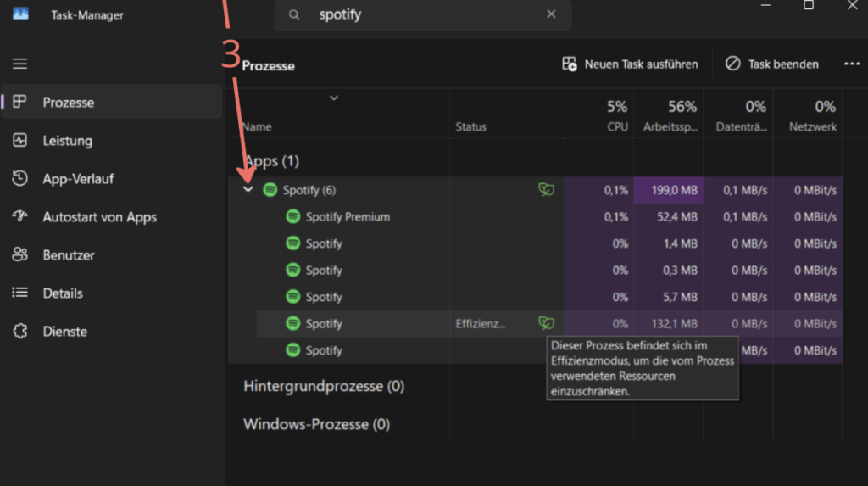
Task: Click the efficiency leaf icon on Spotify (6) row
Action: (x=546, y=189)
